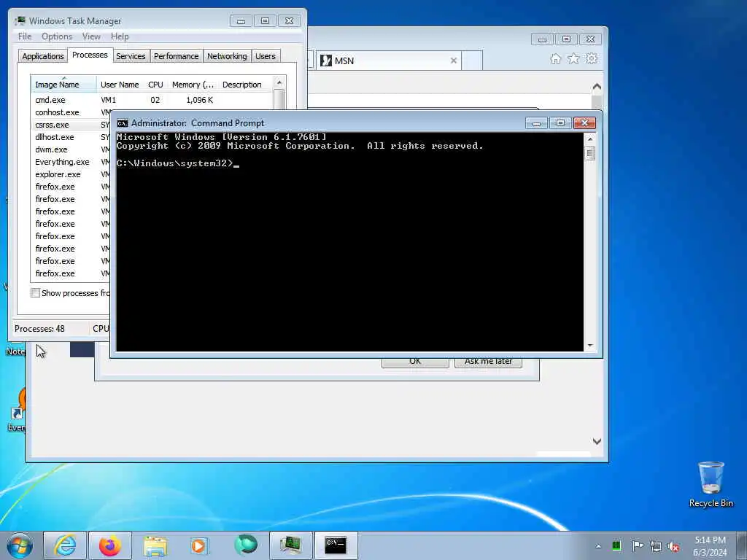
Task: Click the Command Prompt title bar icon
Action: click(123, 123)
